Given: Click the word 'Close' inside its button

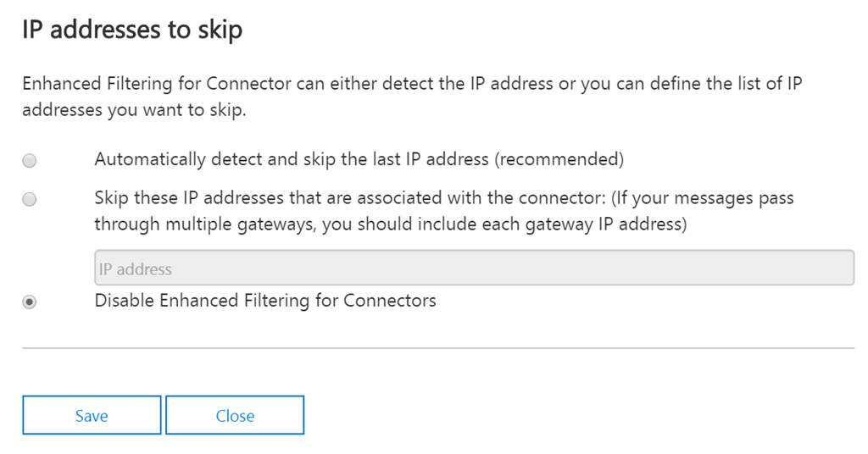Looking at the screenshot, I should [x=235, y=416].
